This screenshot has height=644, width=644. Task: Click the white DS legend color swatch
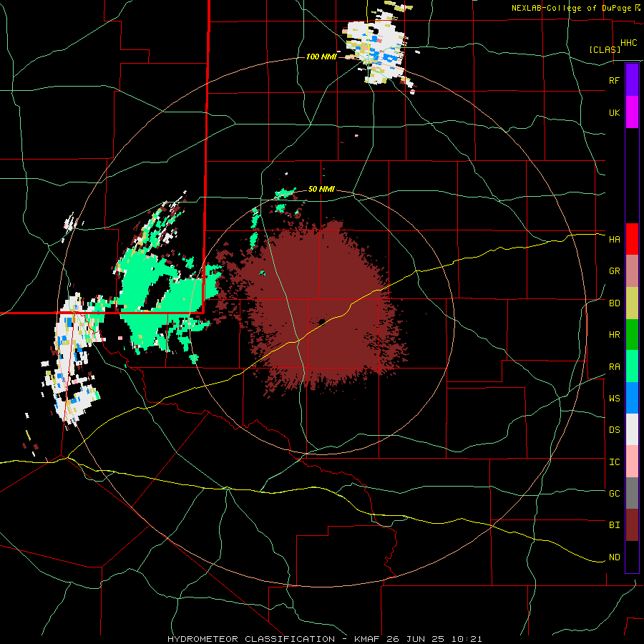click(x=632, y=429)
